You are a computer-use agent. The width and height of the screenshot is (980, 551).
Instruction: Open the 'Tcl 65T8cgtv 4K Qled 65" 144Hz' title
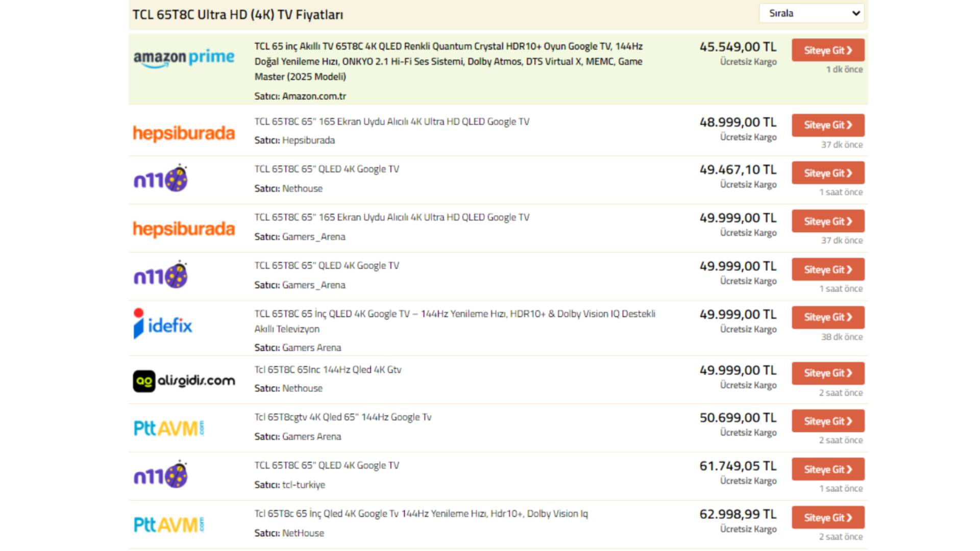343,417
